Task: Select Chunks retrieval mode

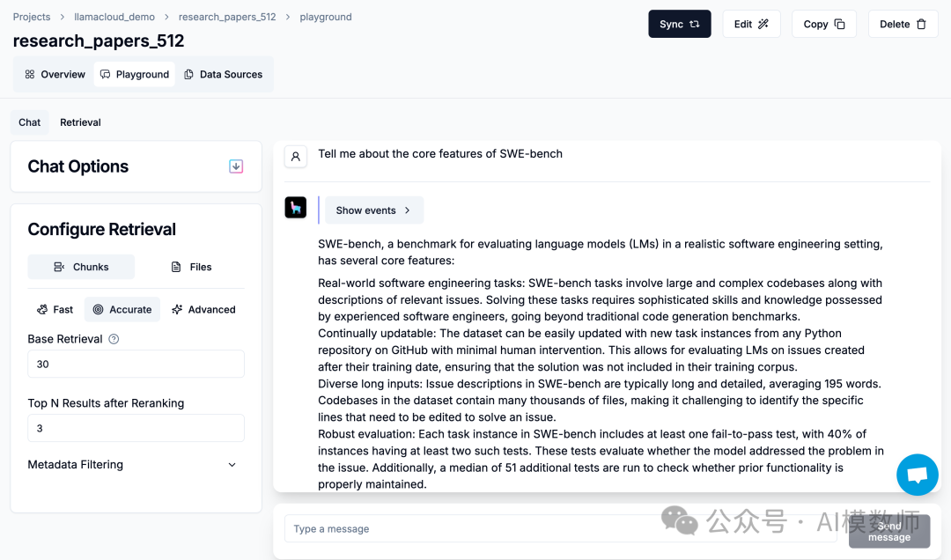Action: pos(81,267)
